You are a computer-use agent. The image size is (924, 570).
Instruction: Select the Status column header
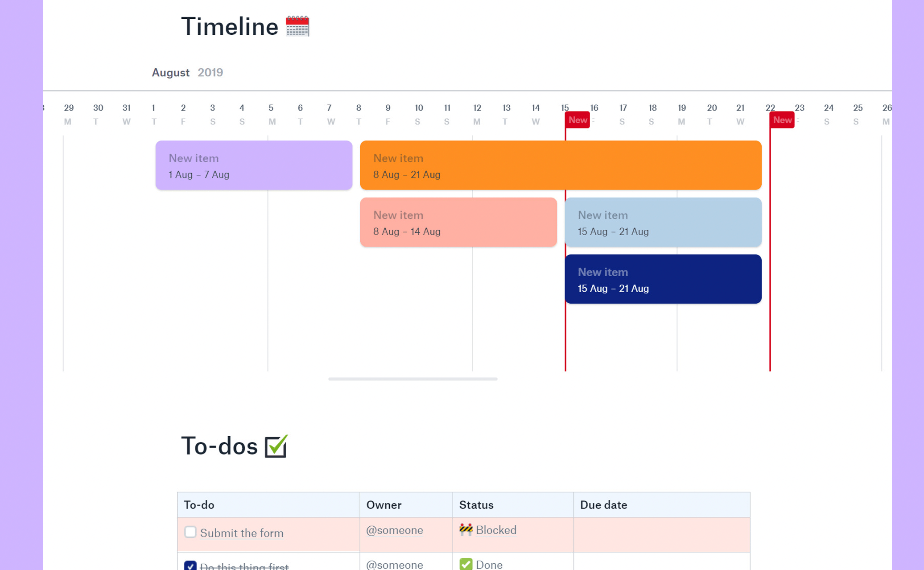(x=513, y=505)
